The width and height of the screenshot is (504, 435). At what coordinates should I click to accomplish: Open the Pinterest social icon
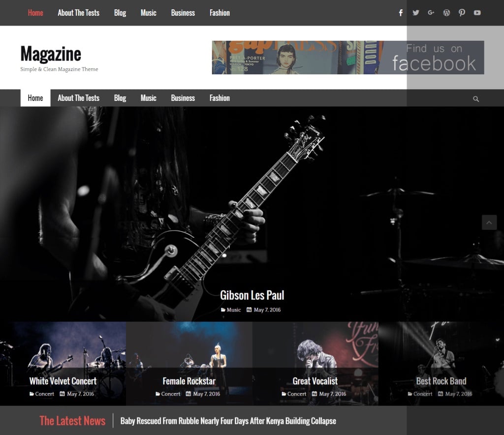(462, 13)
